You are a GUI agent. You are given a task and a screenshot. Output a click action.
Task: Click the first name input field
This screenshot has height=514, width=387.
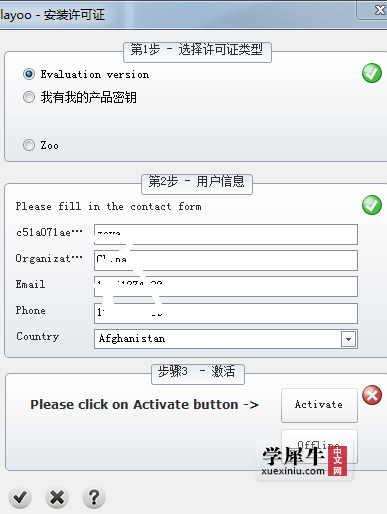226,234
